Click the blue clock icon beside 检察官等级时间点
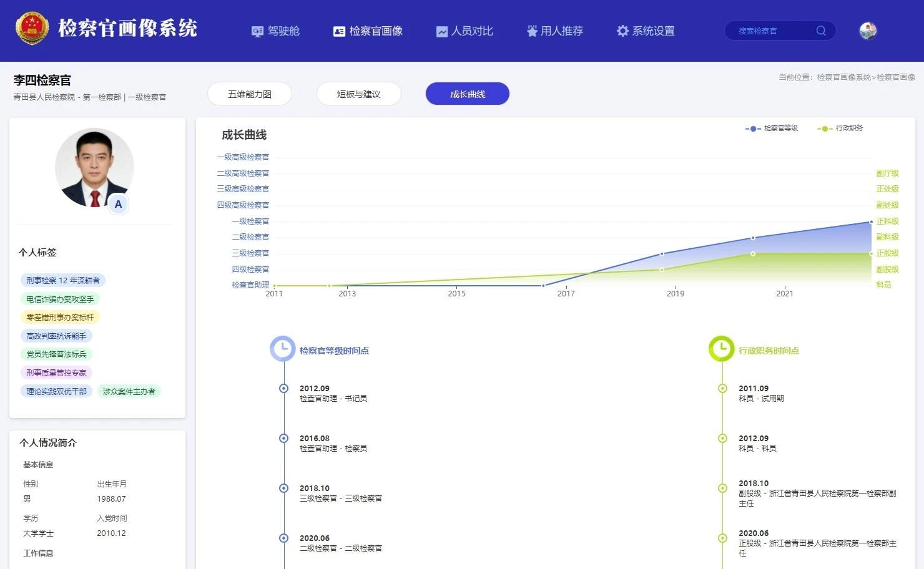The image size is (924, 569). [x=282, y=349]
